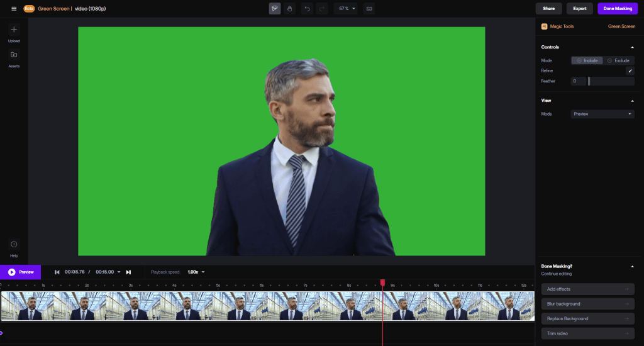
Task: Select the mask selection tool
Action: click(x=275, y=9)
